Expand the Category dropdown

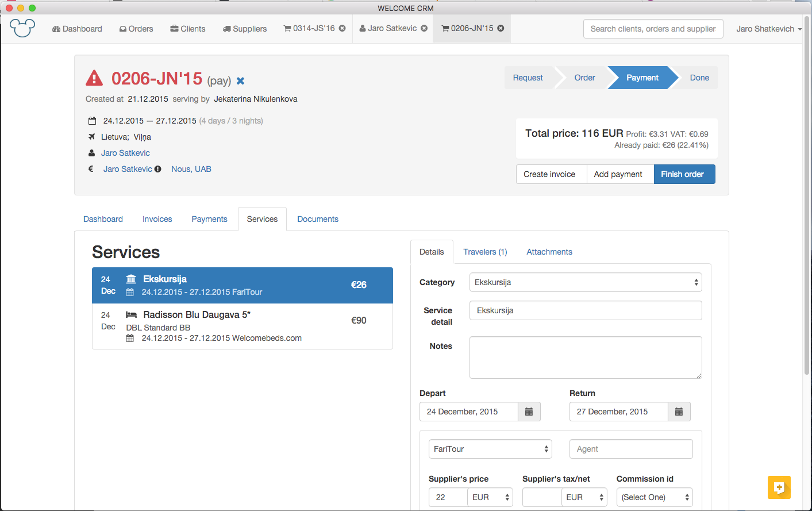586,282
